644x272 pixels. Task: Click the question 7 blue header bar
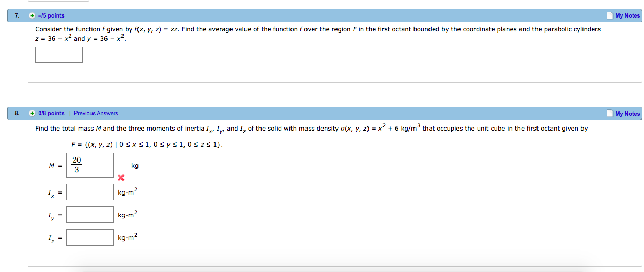(325, 15)
